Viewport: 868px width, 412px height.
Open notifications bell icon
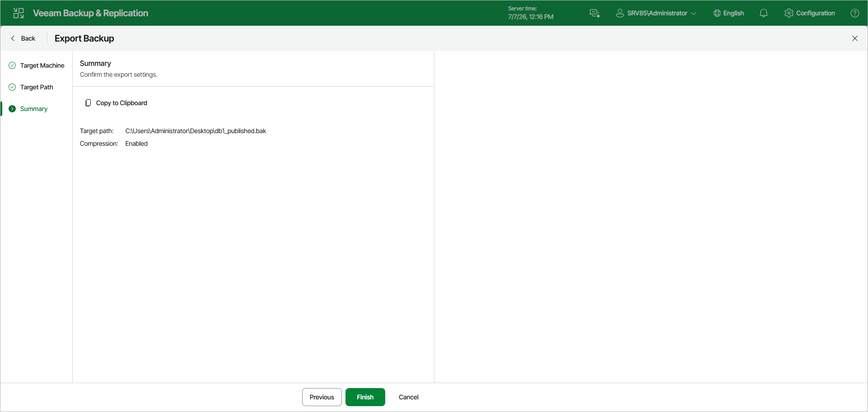click(x=764, y=13)
